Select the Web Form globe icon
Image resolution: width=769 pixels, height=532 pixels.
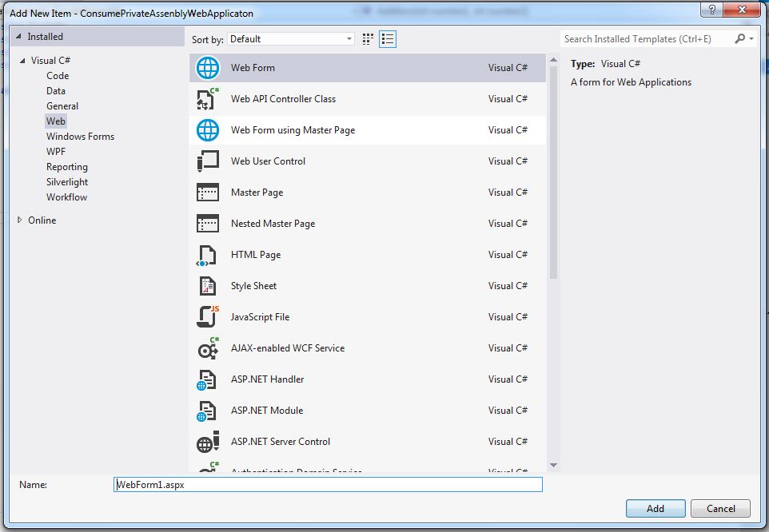tap(208, 68)
